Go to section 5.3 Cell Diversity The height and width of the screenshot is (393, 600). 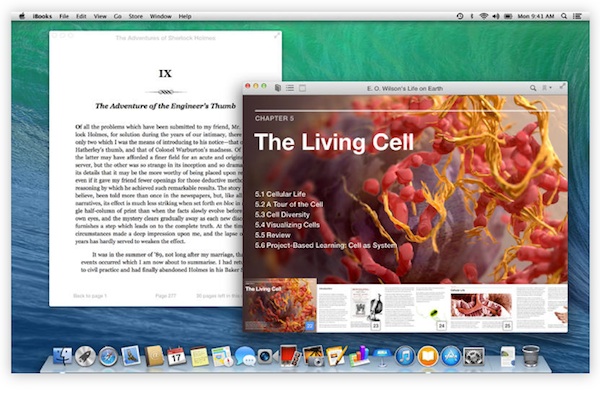(x=282, y=215)
